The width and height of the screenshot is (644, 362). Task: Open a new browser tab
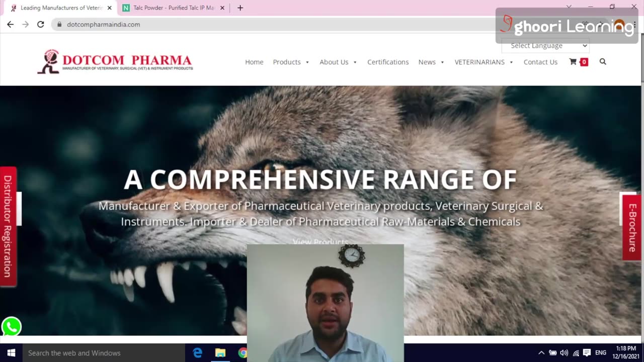pos(240,8)
